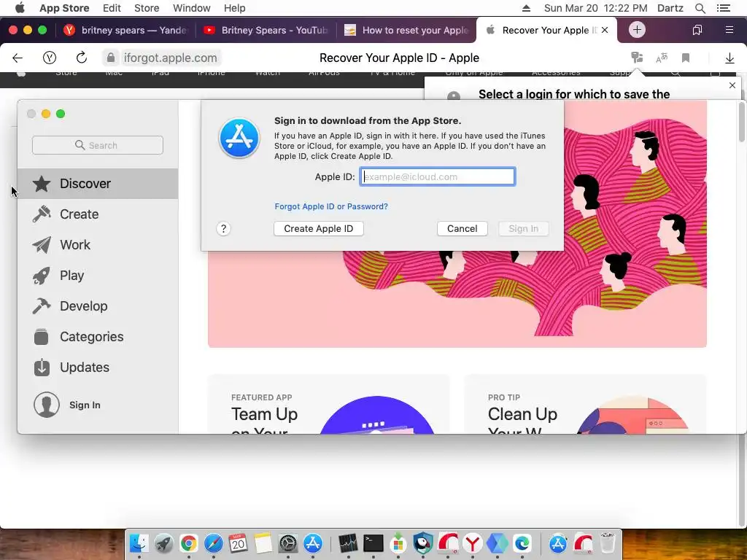Close the Recover Your Apple ID tab
747x560 pixels.
605,30
